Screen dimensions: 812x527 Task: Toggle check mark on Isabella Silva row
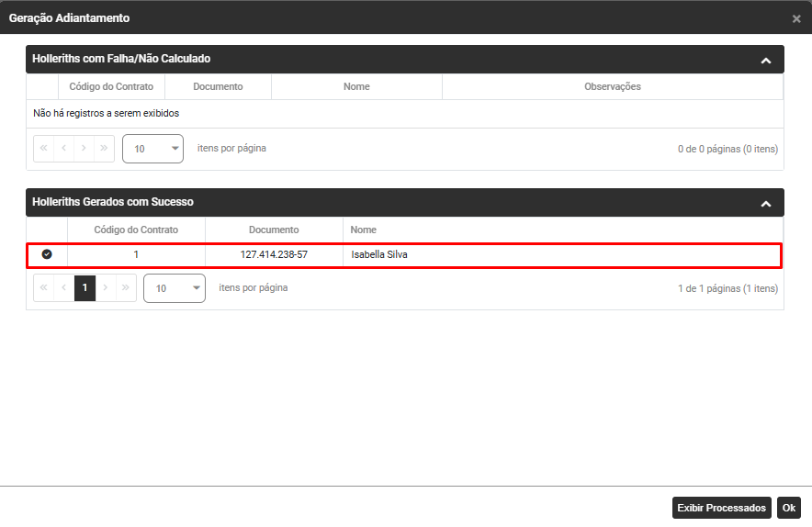click(x=47, y=254)
